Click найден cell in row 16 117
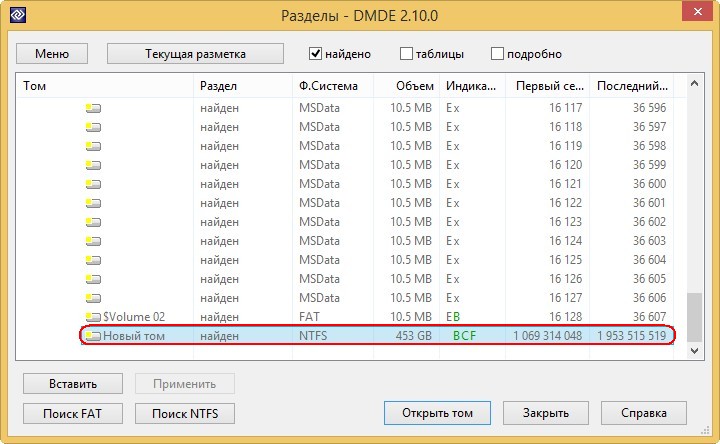This screenshot has height=444, width=720. coord(219,108)
